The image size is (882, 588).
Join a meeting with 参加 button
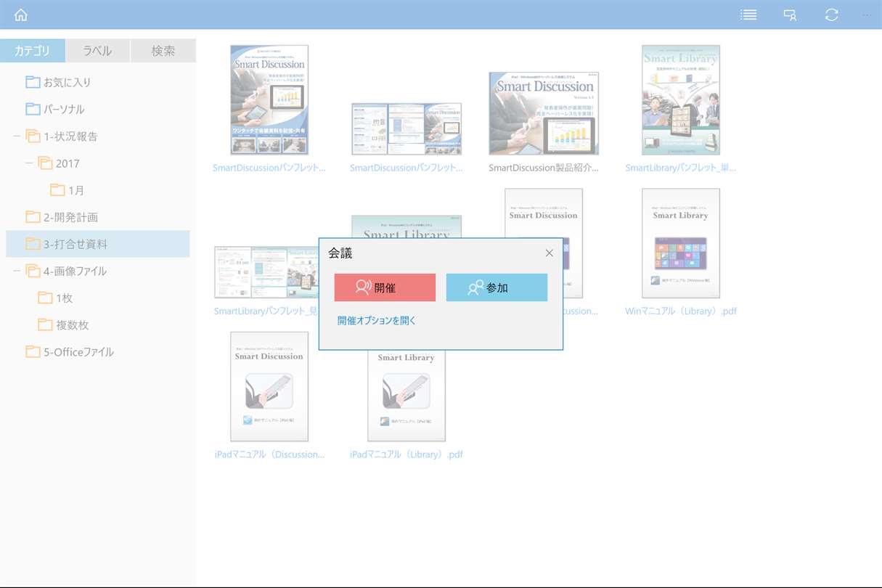click(497, 287)
